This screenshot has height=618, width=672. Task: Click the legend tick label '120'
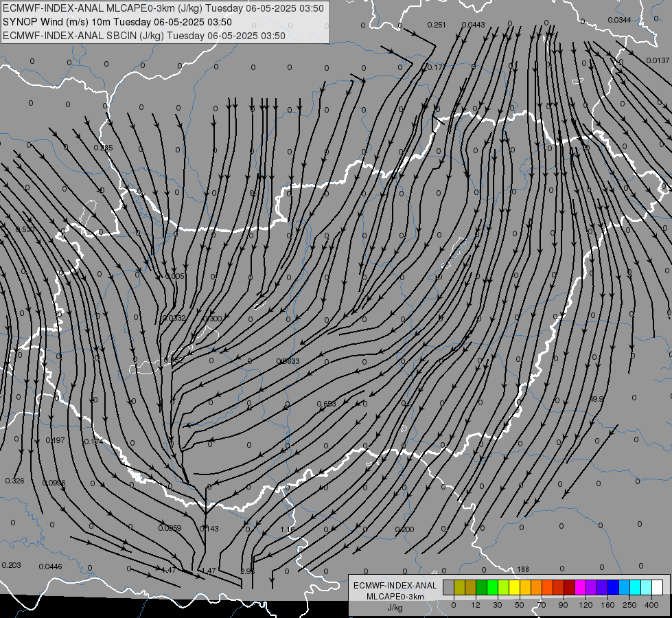coord(586,605)
